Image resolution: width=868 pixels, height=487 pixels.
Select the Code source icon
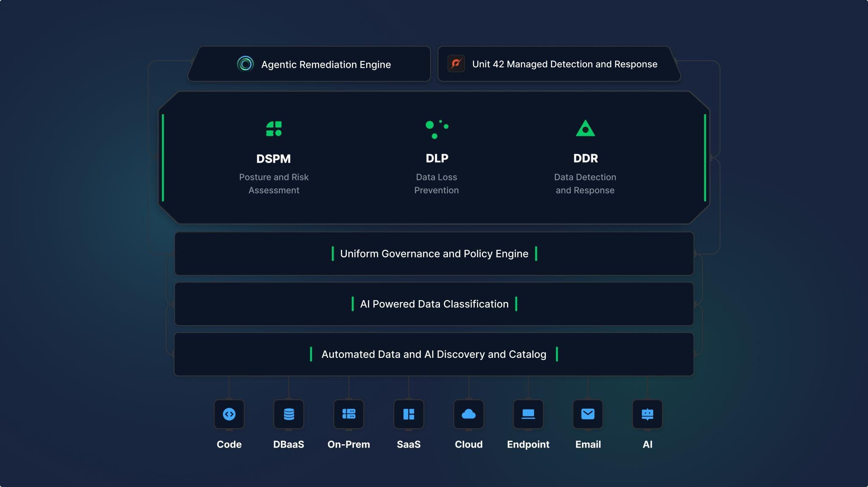(x=229, y=414)
